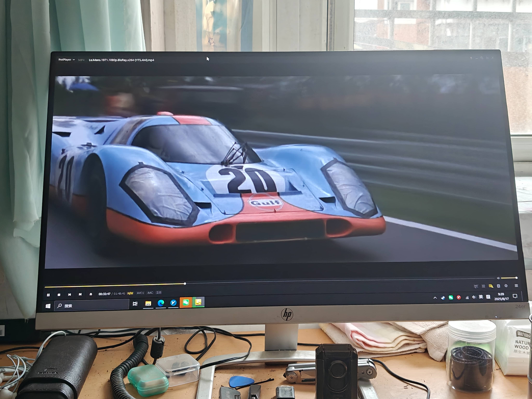Skip to the next file

(x=80, y=294)
